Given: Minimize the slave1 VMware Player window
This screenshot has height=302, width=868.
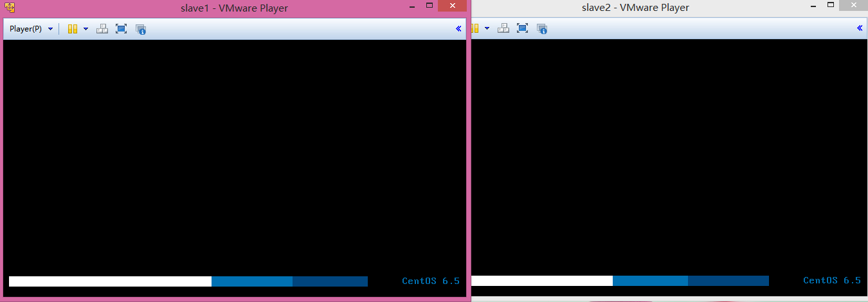Looking at the screenshot, I should pyautogui.click(x=413, y=6).
